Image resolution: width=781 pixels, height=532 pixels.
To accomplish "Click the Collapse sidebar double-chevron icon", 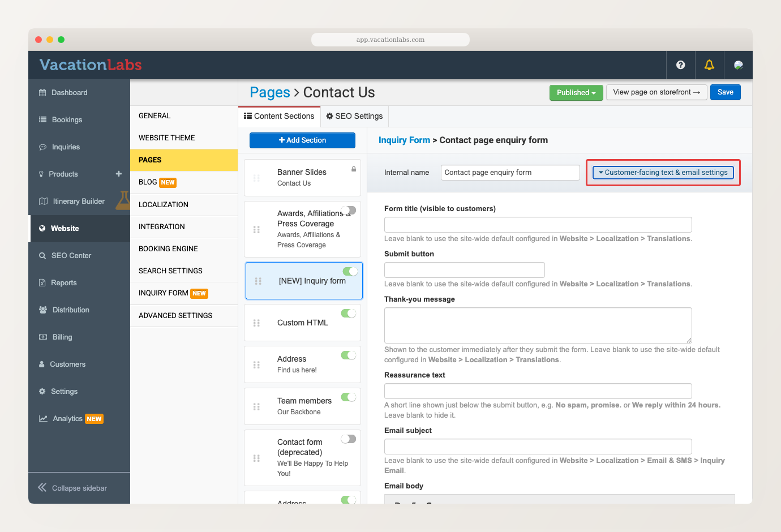I will [42, 487].
